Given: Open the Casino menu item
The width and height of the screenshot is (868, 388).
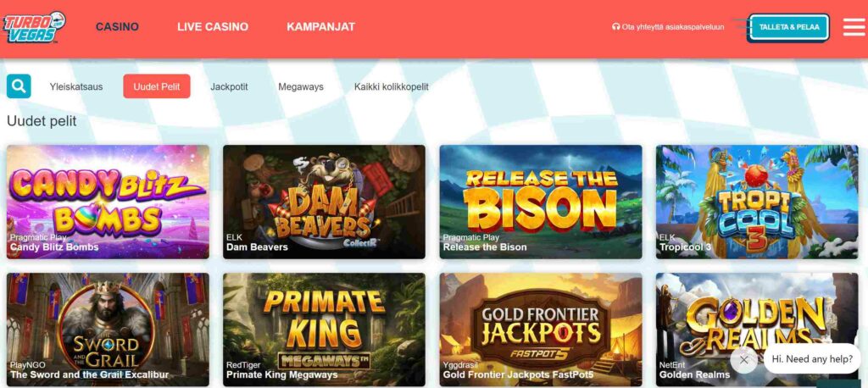Looking at the screenshot, I should [117, 26].
